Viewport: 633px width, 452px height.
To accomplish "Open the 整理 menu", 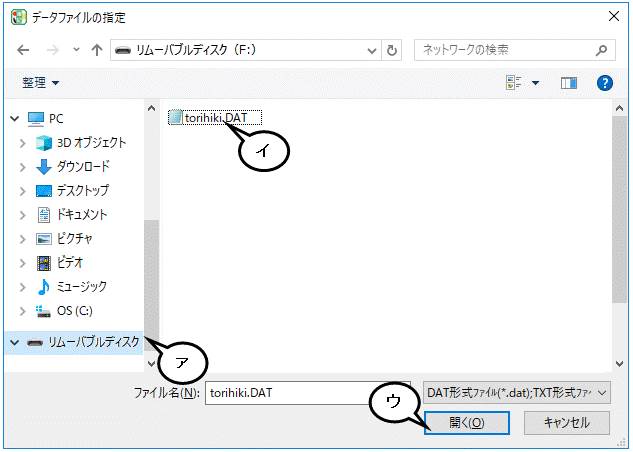I will tap(41, 83).
